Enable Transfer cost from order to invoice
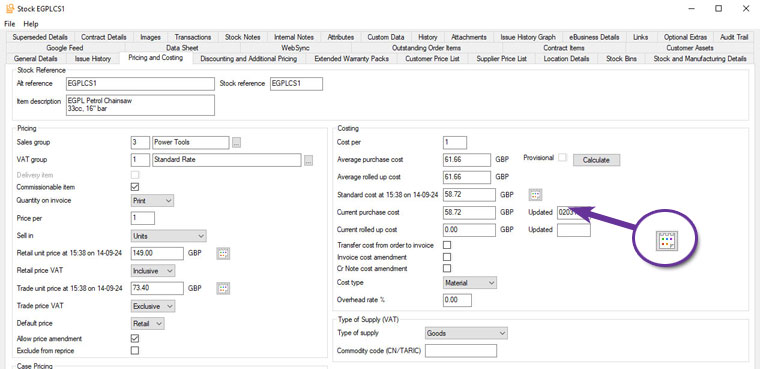Image resolution: width=760 pixels, height=369 pixels. pos(447,245)
